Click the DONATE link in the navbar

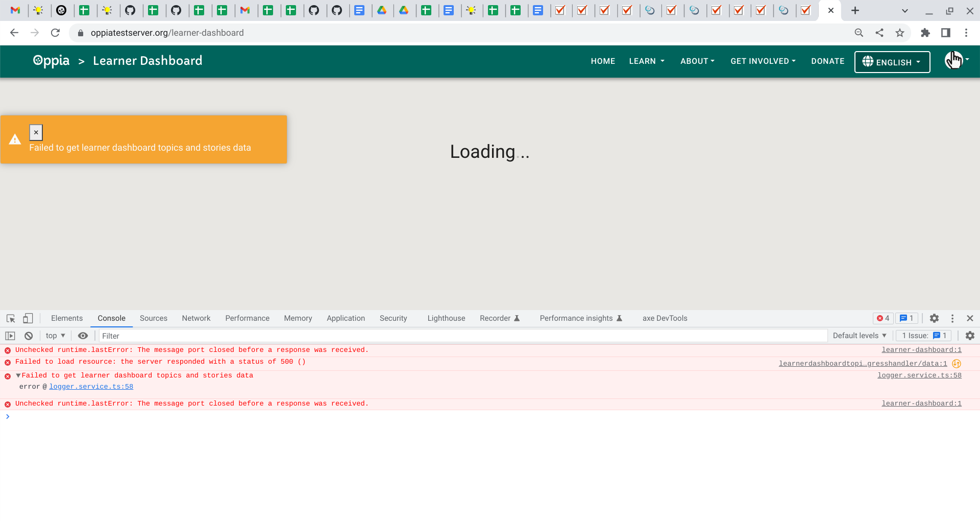(827, 61)
